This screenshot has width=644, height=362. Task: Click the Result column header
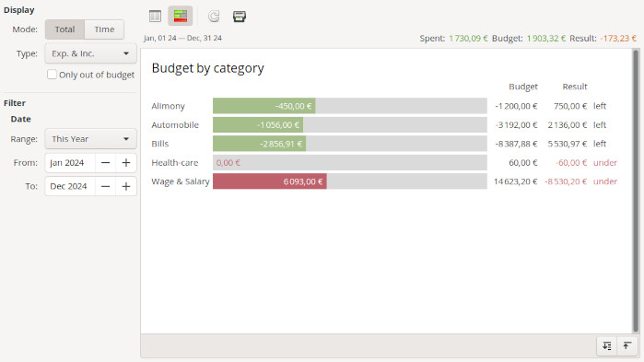pyautogui.click(x=575, y=87)
